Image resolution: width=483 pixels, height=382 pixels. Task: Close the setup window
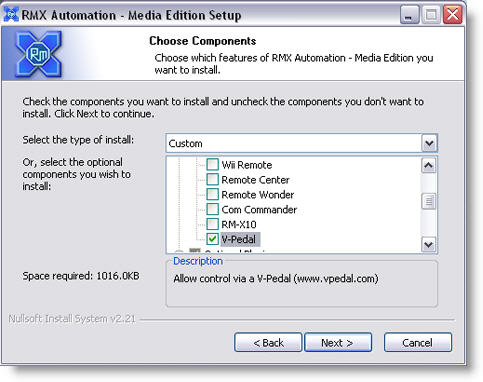[x=452, y=15]
